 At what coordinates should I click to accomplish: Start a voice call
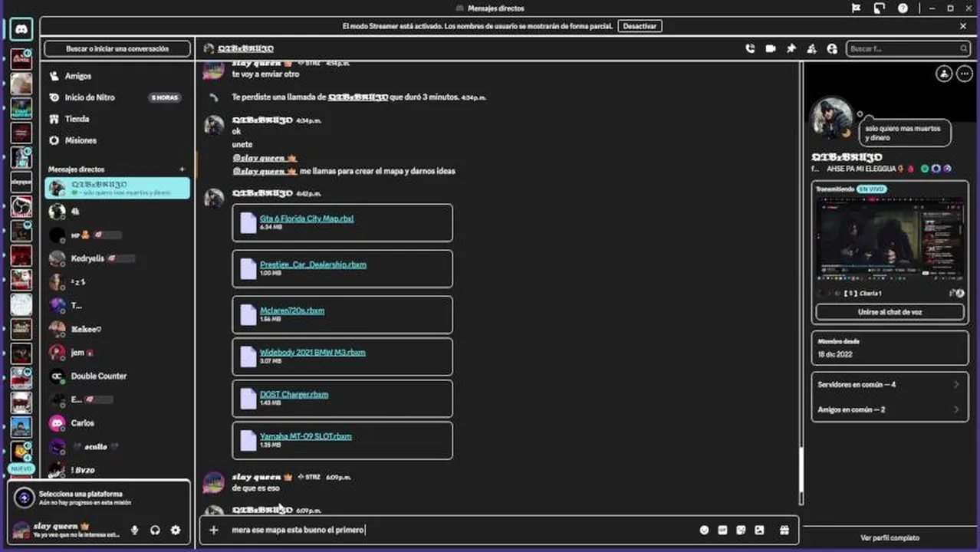(x=750, y=48)
